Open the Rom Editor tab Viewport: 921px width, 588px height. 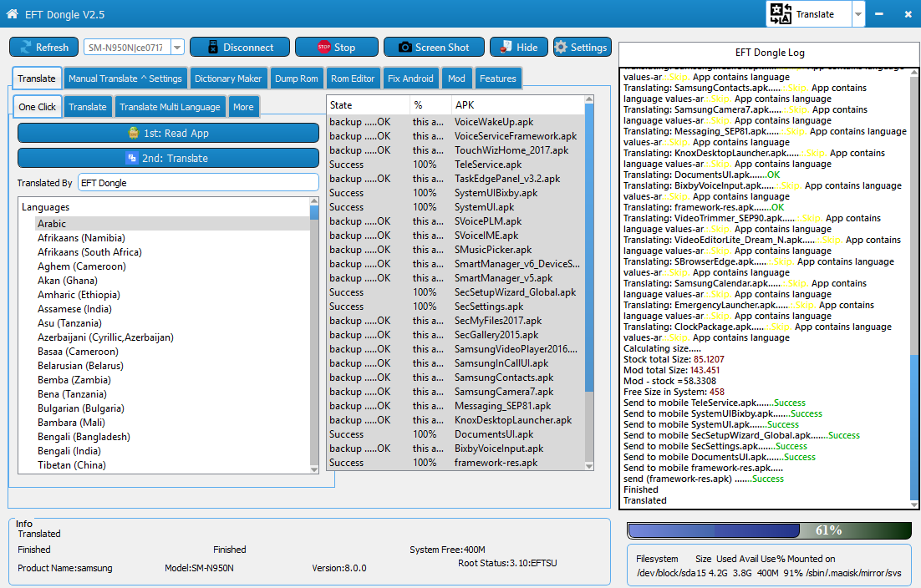point(353,79)
